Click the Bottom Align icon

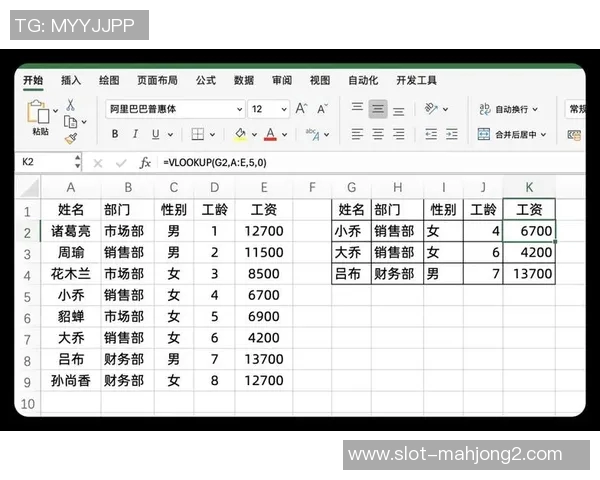398,111
